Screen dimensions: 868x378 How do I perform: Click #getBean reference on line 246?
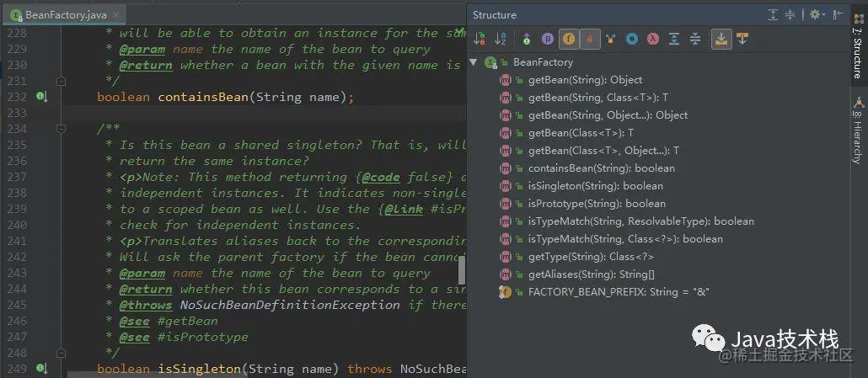(188, 321)
